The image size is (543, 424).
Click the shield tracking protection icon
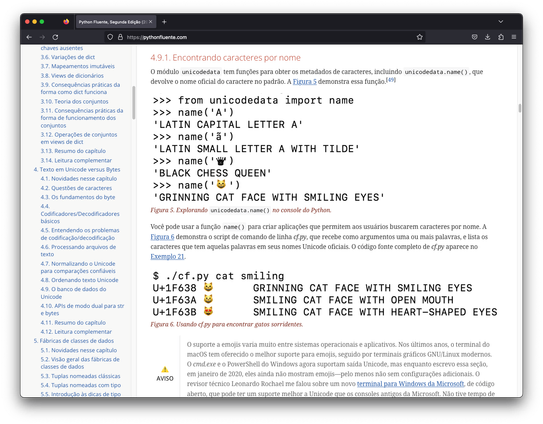[110, 37]
